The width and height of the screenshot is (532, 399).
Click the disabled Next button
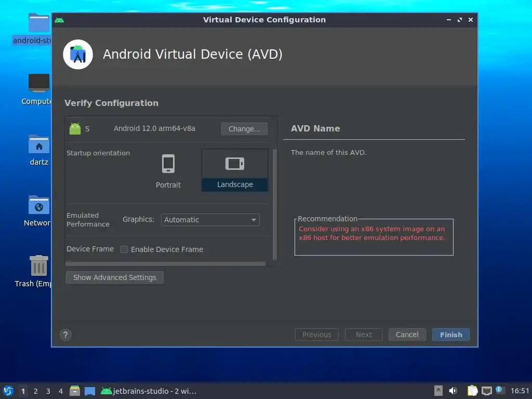(364, 335)
